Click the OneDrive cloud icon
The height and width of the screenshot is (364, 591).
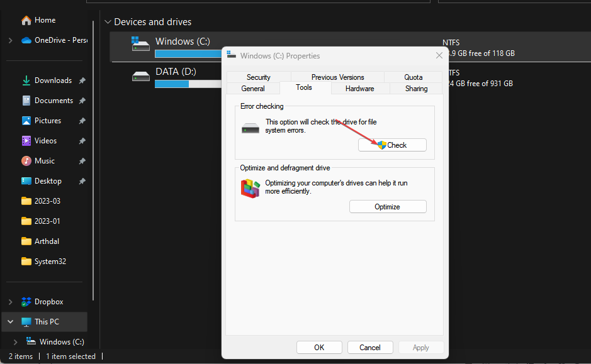26,40
